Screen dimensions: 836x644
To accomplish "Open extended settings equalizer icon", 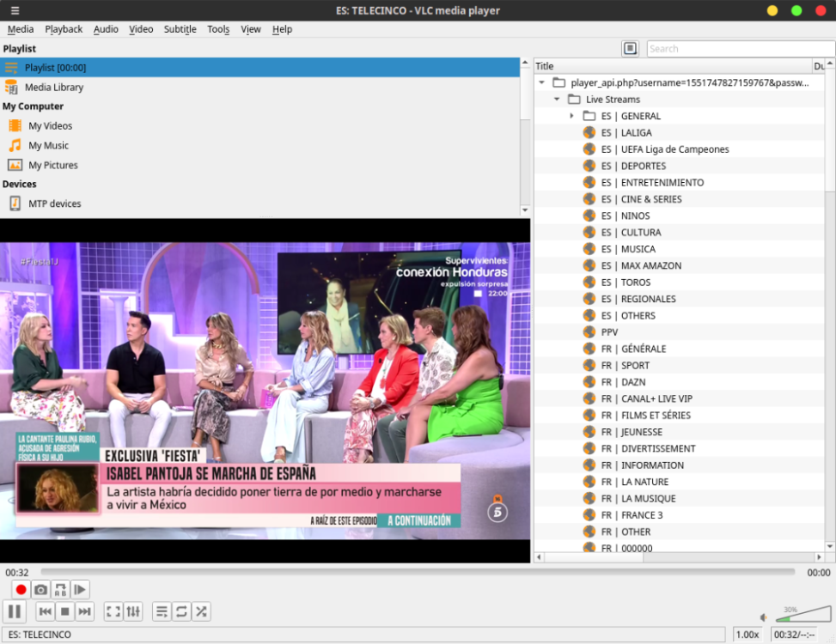I will pos(133,611).
